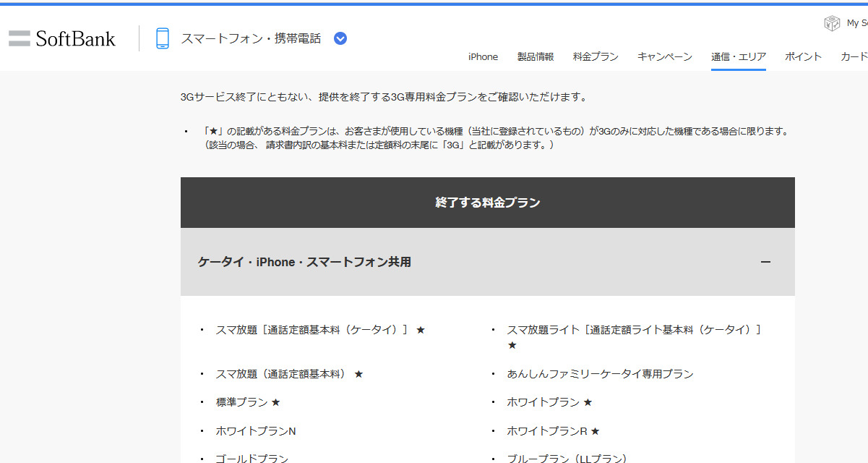Click the スマートフォン・携帯電話 category title
Image resolution: width=868 pixels, height=463 pixels.
tap(251, 38)
